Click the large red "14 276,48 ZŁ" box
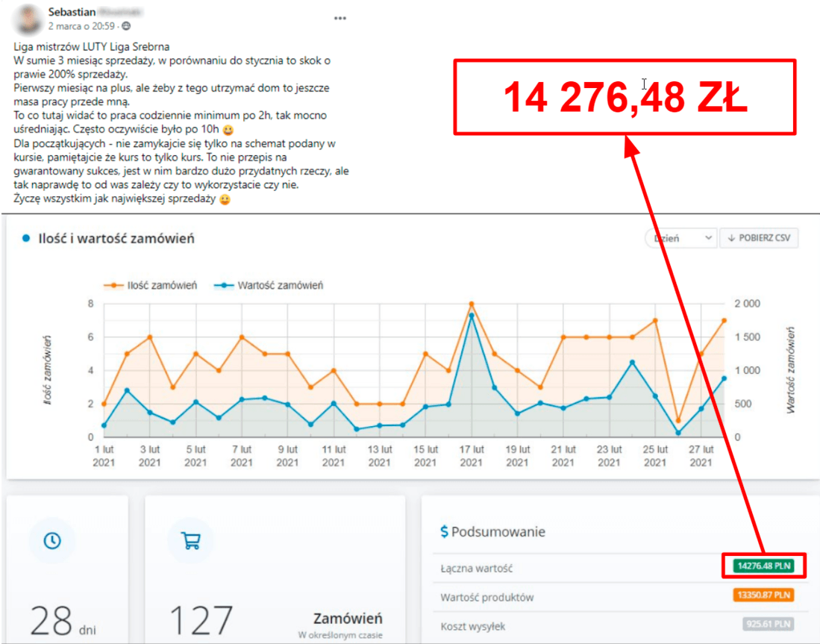Image resolution: width=820 pixels, height=644 pixels. 625,97
